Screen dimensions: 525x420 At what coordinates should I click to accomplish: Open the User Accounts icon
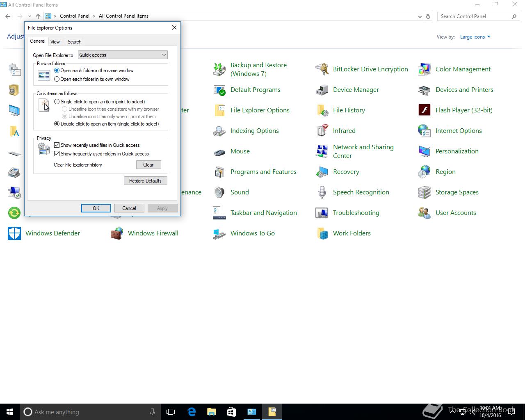[425, 213]
